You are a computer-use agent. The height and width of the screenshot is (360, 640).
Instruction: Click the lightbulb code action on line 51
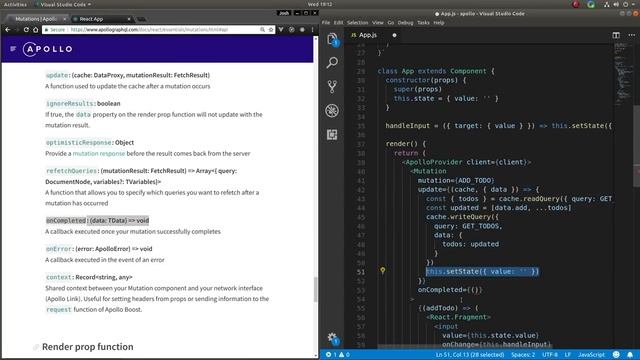pyautogui.click(x=382, y=270)
